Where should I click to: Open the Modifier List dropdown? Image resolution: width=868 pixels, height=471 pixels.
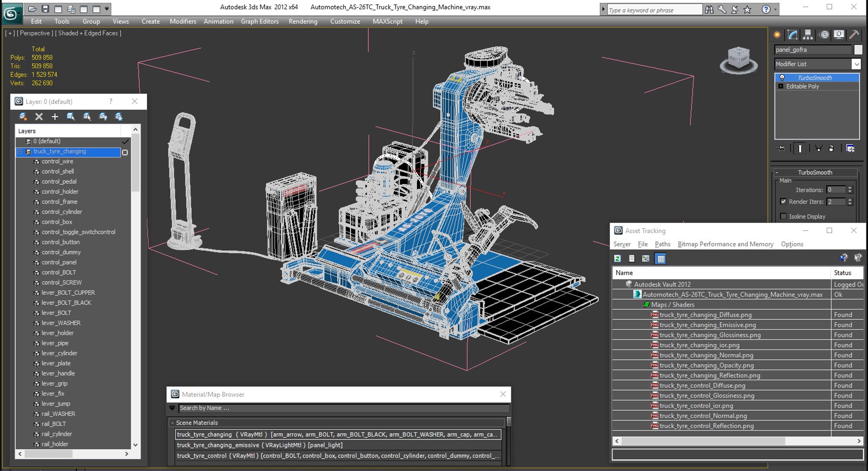[x=856, y=64]
